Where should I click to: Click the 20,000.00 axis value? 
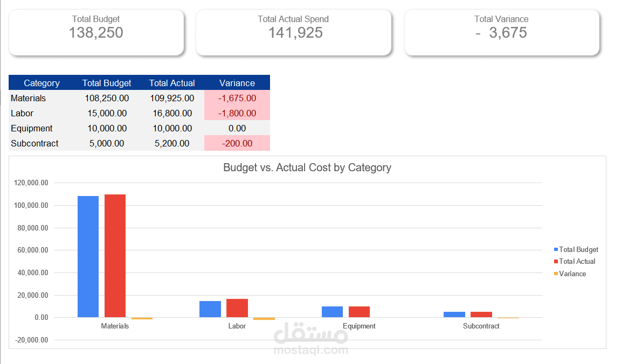(33, 295)
